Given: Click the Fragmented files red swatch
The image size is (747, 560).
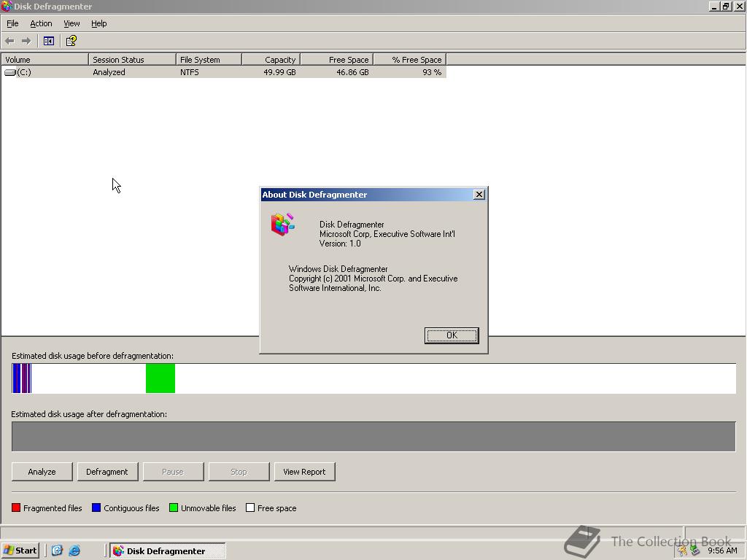Looking at the screenshot, I should [16, 507].
